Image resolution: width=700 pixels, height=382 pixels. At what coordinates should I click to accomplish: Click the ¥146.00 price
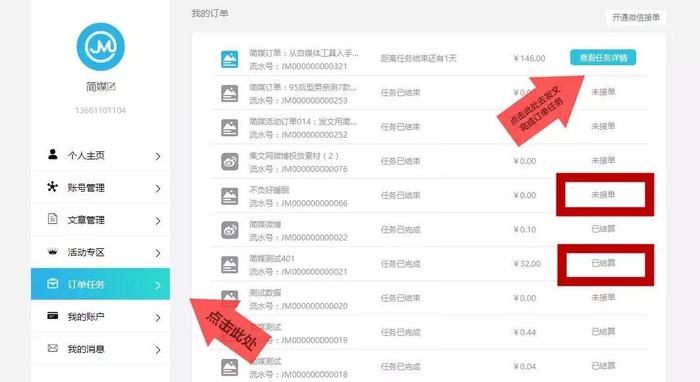coord(529,58)
